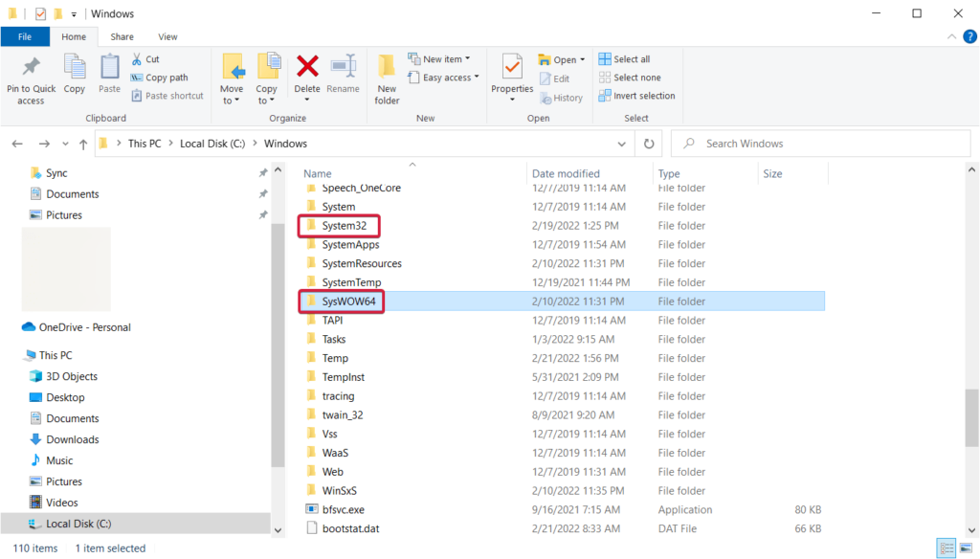
Task: Open Move to menu
Action: point(232,78)
